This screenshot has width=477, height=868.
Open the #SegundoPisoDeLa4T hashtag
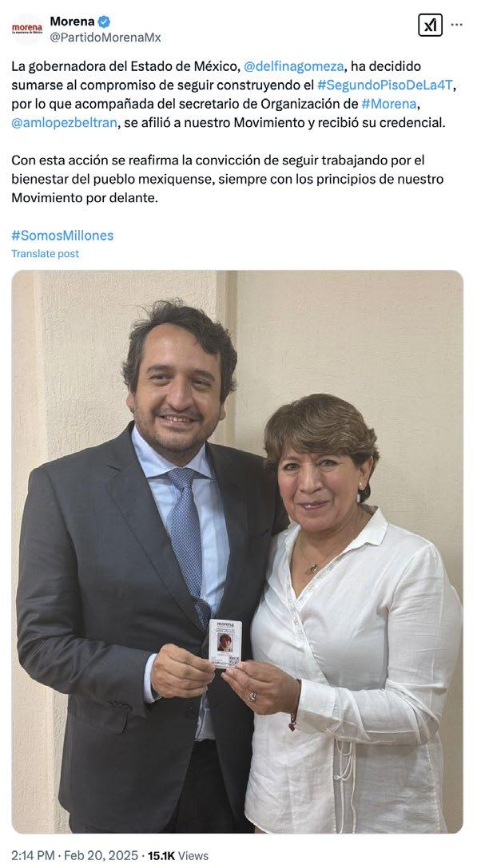tap(386, 85)
